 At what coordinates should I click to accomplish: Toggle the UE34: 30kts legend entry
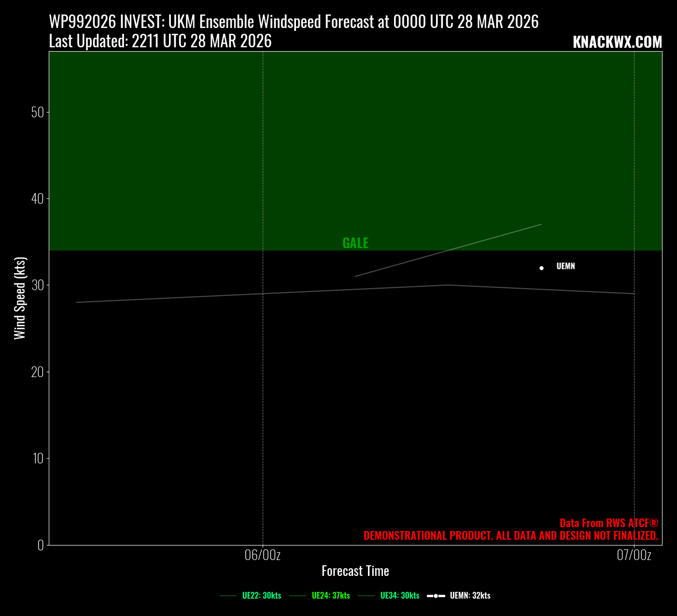coord(400,596)
